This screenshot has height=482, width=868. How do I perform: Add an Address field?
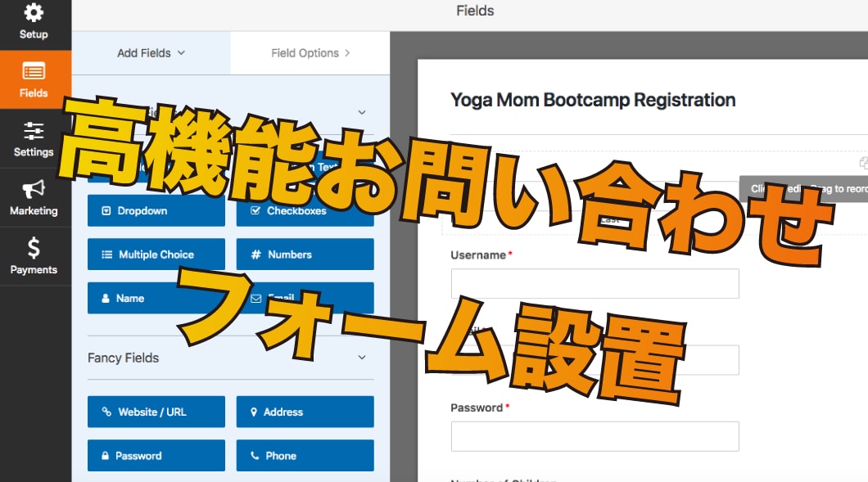(305, 412)
